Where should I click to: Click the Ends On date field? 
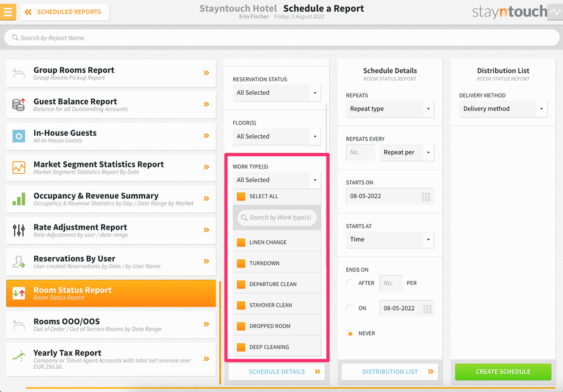click(x=406, y=308)
